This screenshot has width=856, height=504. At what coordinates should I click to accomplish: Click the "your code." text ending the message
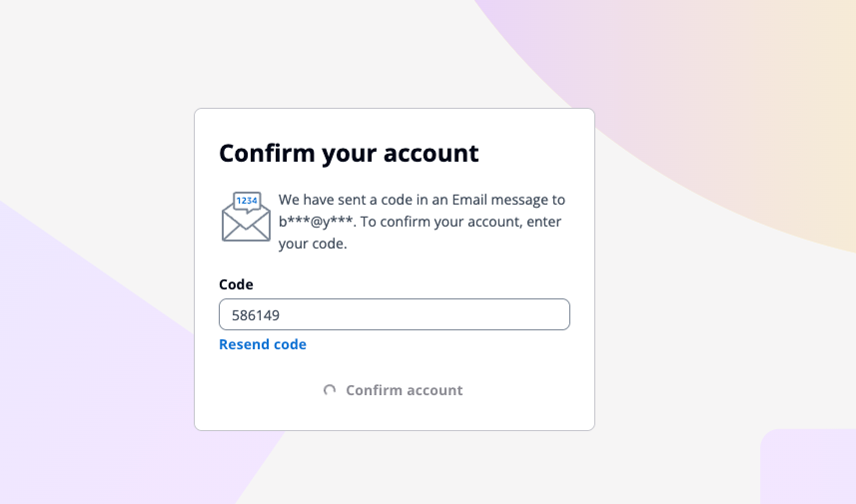[313, 244]
